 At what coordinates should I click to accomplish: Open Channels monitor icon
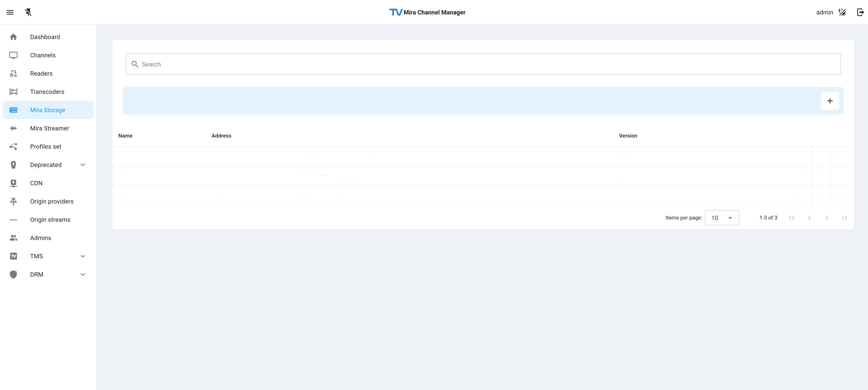[x=13, y=55]
